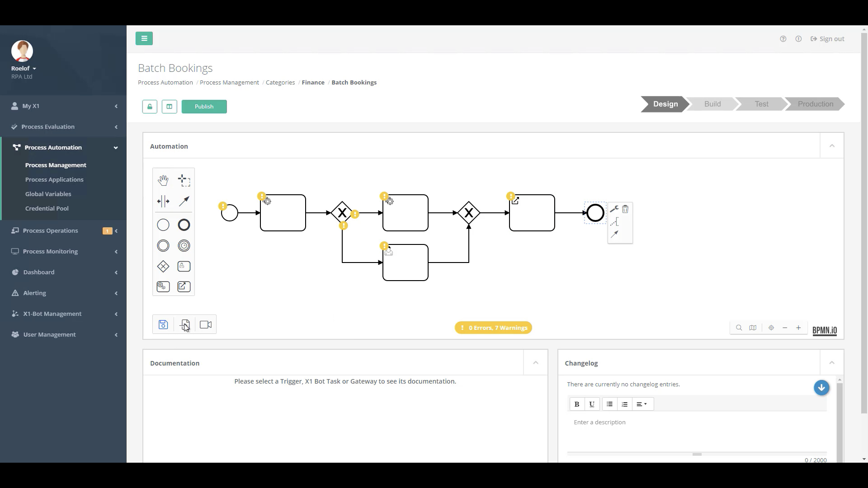
Task: Open Global Variables in sidebar
Action: 48,194
